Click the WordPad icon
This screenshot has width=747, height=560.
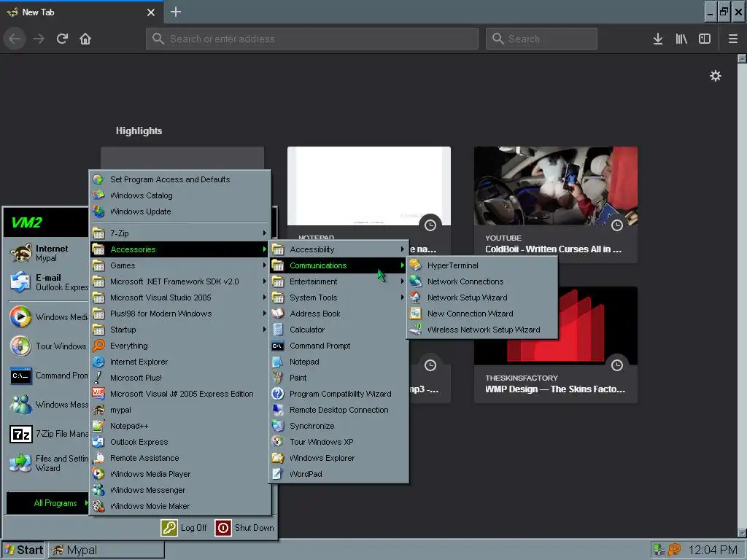[x=278, y=474]
